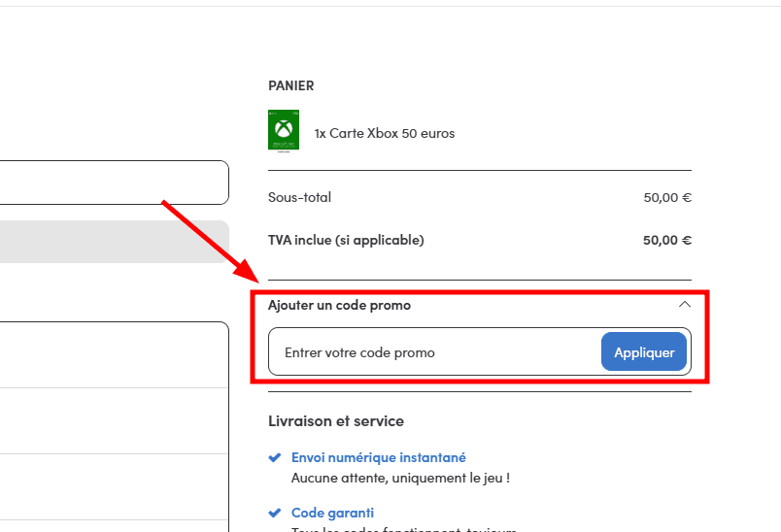Select the '1x Carte Xbox 50 euros' item text
Viewport: 781px width, 532px height.
point(384,133)
